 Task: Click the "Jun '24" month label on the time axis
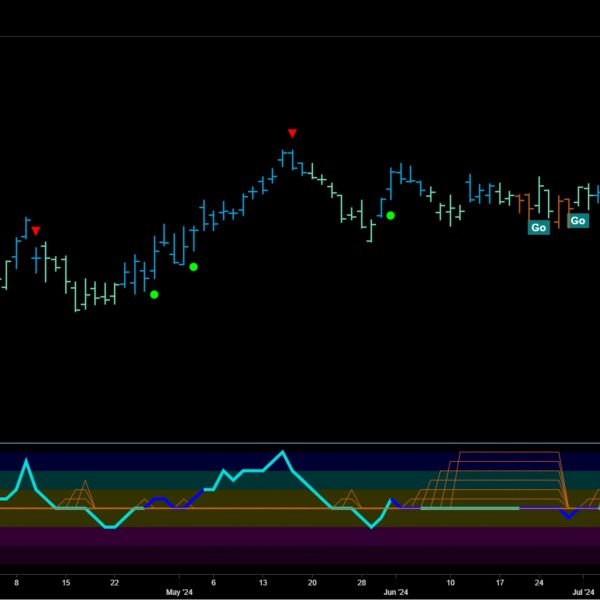click(x=396, y=592)
